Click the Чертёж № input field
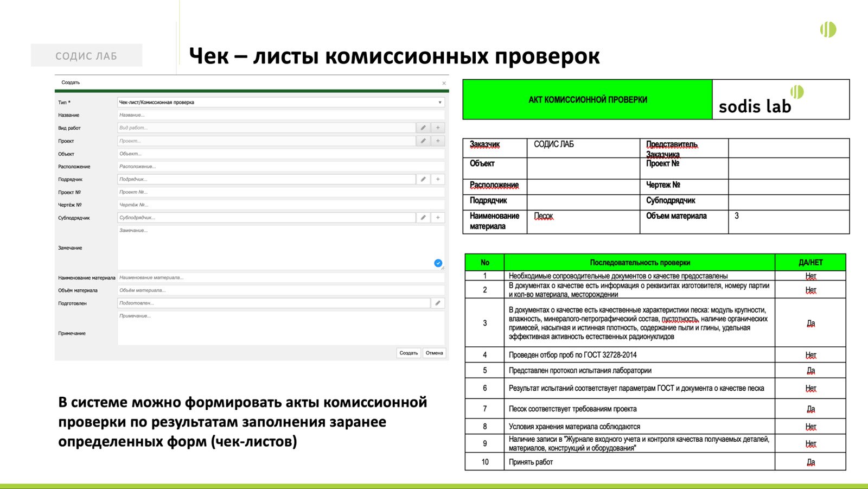The height and width of the screenshot is (489, 868). point(281,205)
